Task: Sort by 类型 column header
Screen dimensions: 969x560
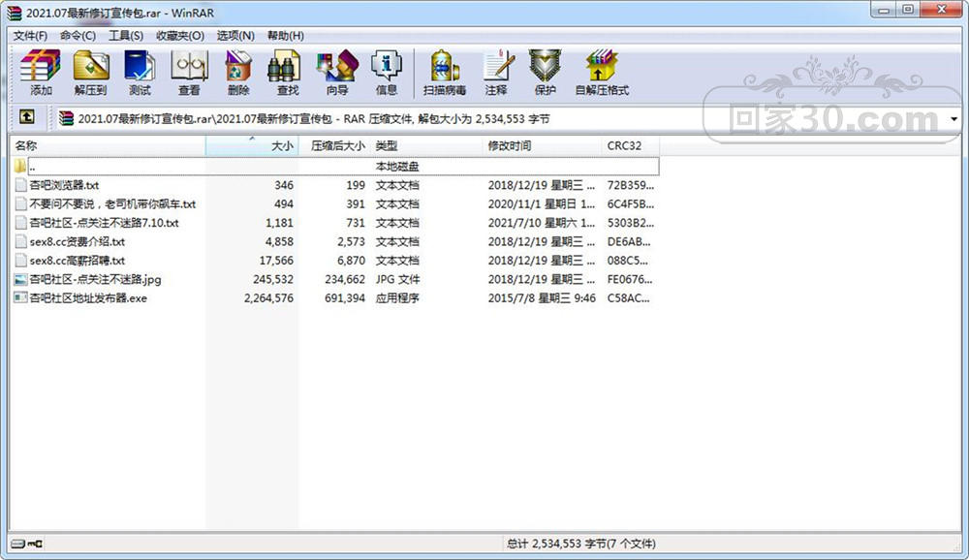Action: click(425, 146)
